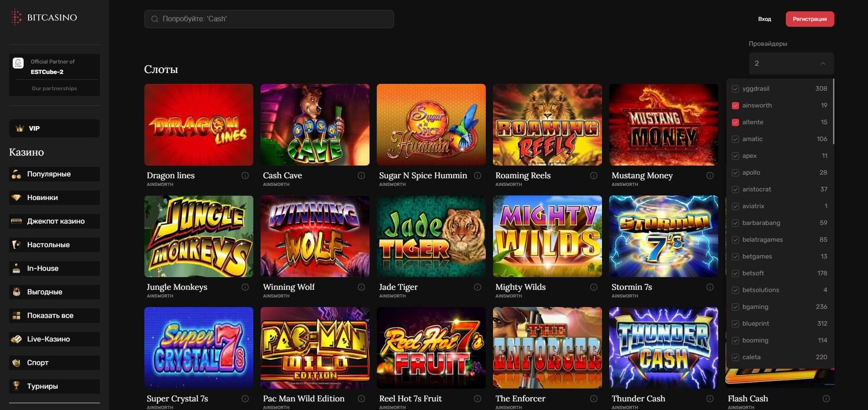Click the trophy icon beside Турниры
Image resolution: width=868 pixels, height=410 pixels.
point(16,386)
